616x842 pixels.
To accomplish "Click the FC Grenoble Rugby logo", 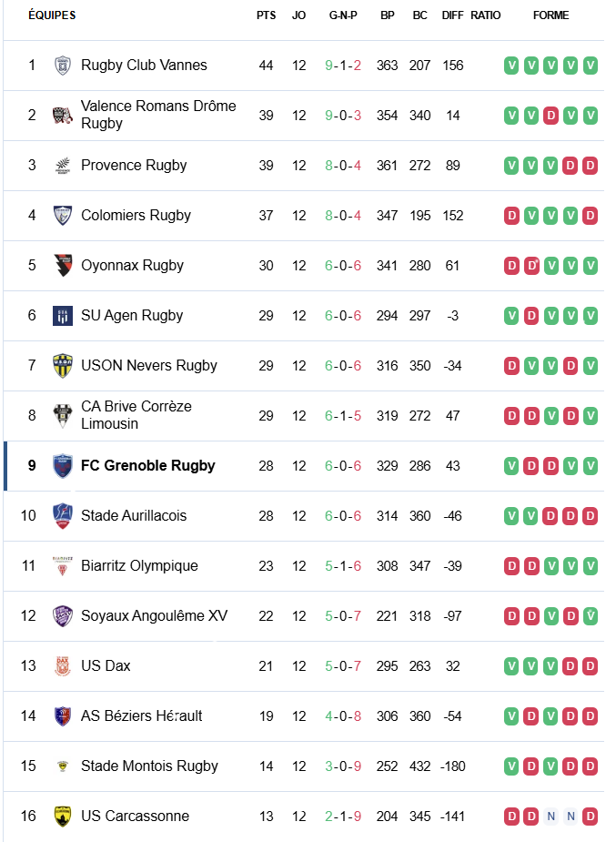I will pyautogui.click(x=63, y=466).
